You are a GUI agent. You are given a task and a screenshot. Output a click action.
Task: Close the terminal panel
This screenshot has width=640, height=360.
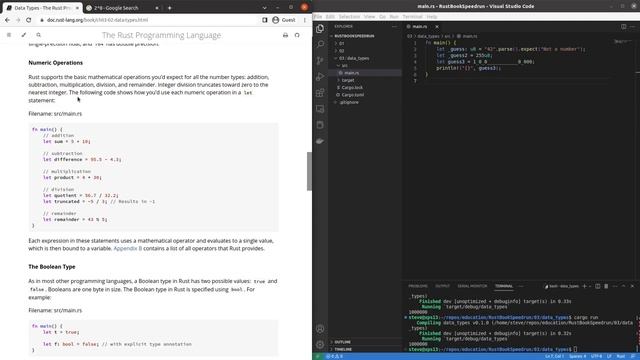coord(632,286)
